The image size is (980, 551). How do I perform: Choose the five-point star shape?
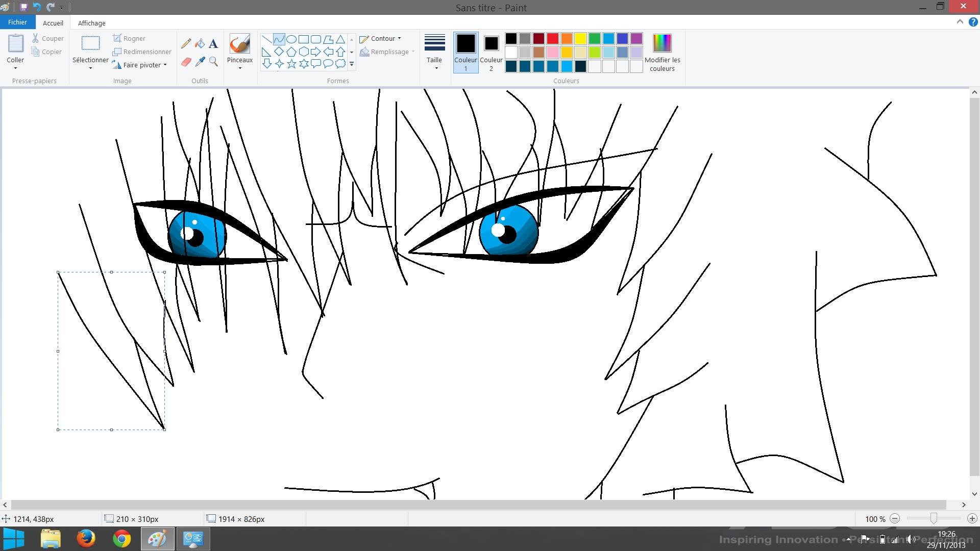(x=291, y=64)
